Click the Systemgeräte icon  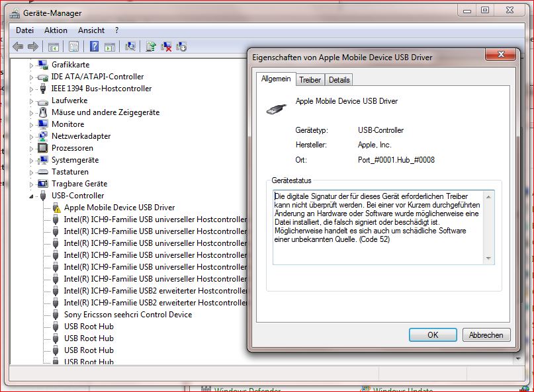43,160
